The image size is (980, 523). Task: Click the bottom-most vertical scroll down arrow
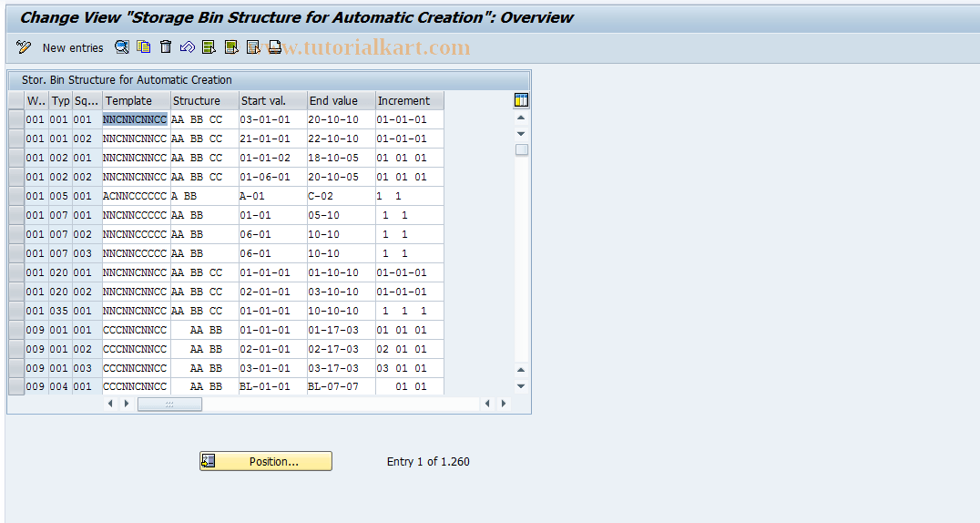(521, 386)
